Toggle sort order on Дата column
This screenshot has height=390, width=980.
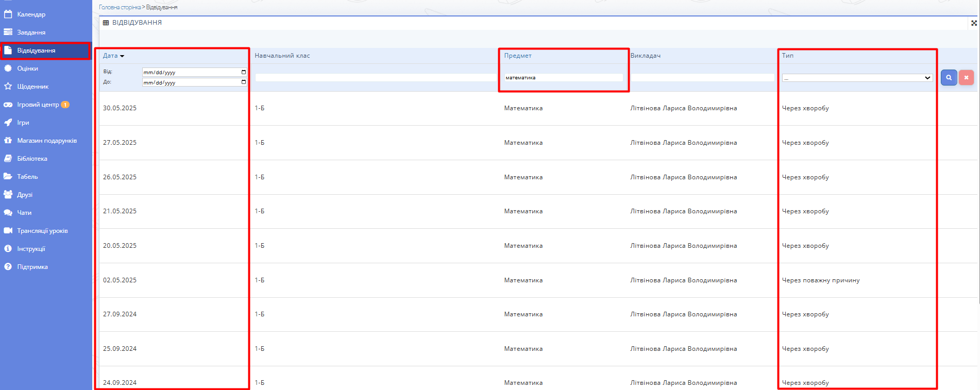113,56
